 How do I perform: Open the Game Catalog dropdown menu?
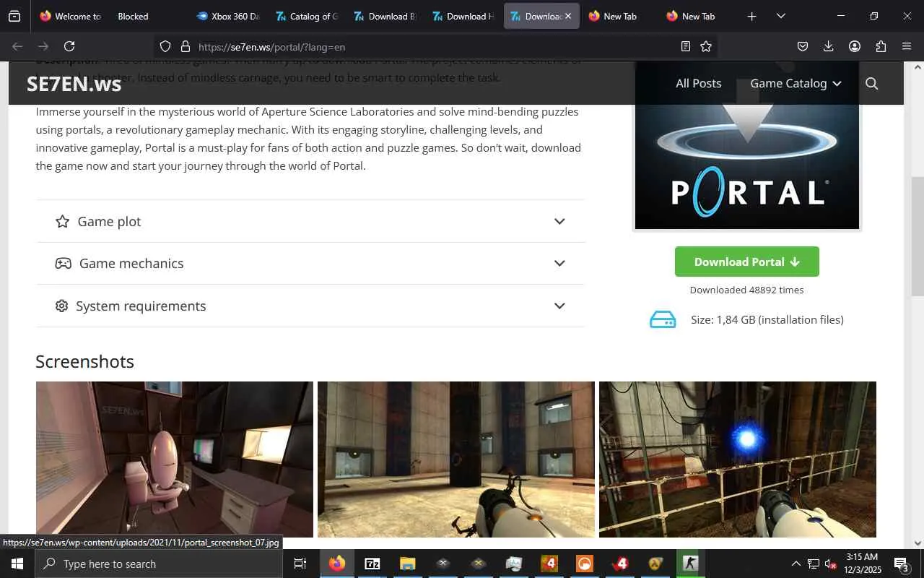796,83
